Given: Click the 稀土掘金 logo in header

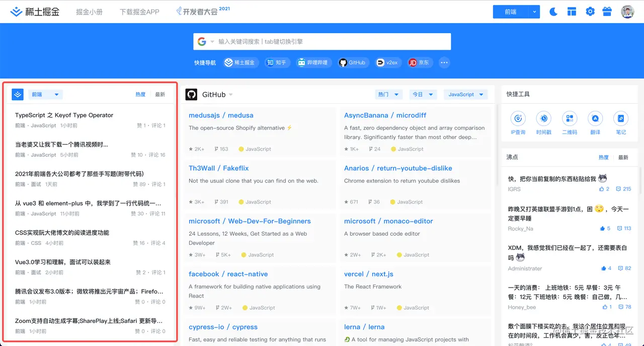Looking at the screenshot, I should tap(35, 12).
